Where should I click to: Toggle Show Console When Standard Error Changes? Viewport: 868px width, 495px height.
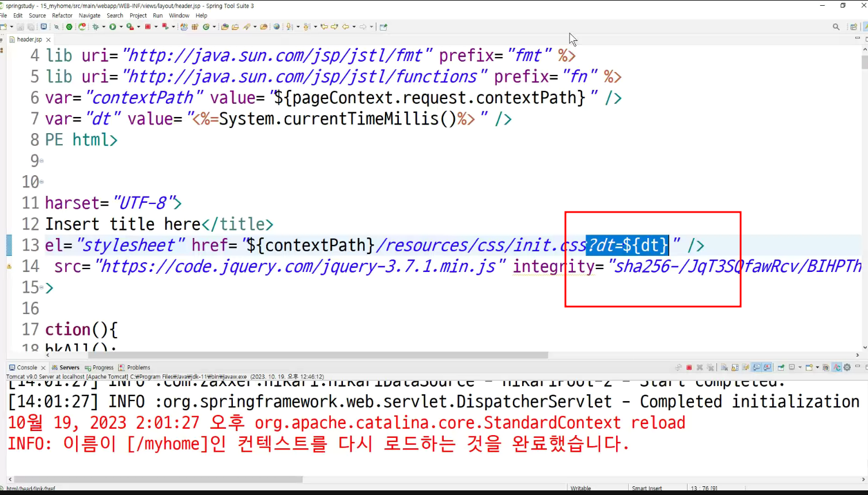767,367
